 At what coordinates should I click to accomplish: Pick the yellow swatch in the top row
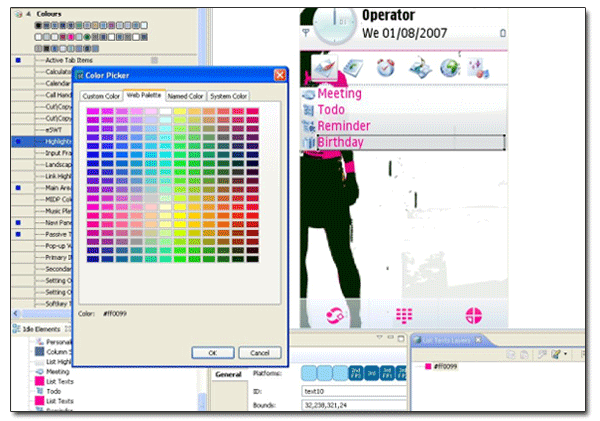[179, 111]
